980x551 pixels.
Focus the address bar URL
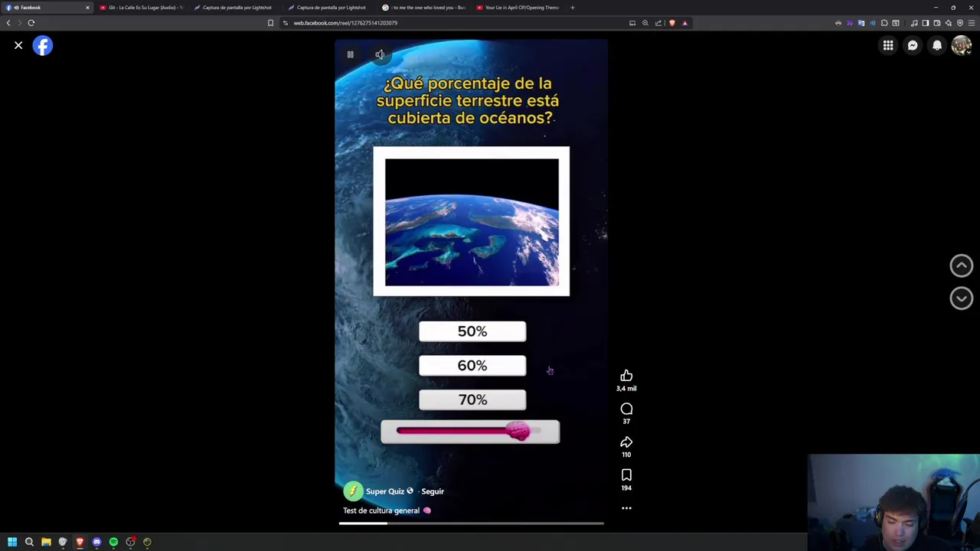click(x=345, y=23)
